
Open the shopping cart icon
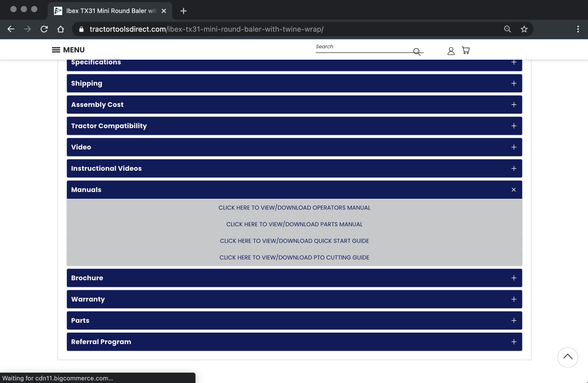point(466,50)
